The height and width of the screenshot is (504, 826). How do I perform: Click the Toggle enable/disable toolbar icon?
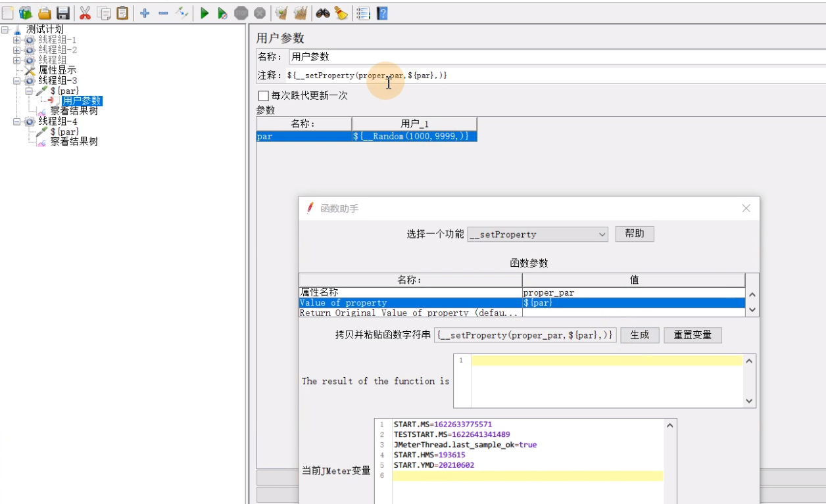[182, 12]
